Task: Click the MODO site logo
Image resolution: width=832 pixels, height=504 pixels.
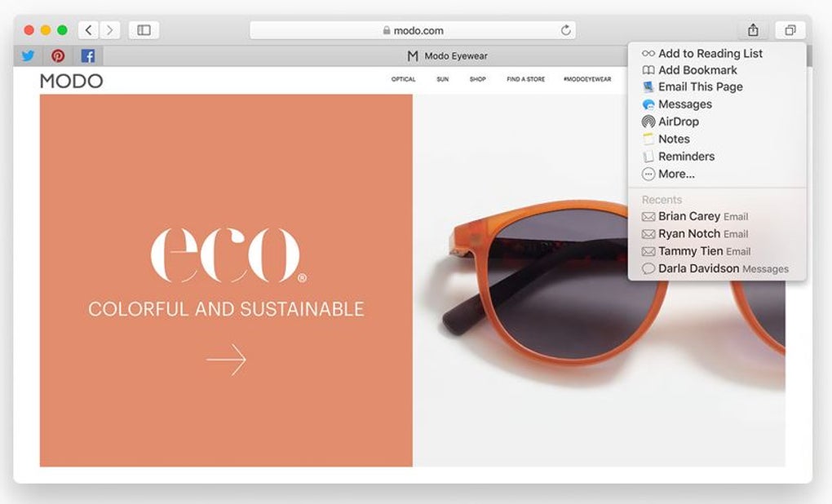Action: tap(71, 82)
